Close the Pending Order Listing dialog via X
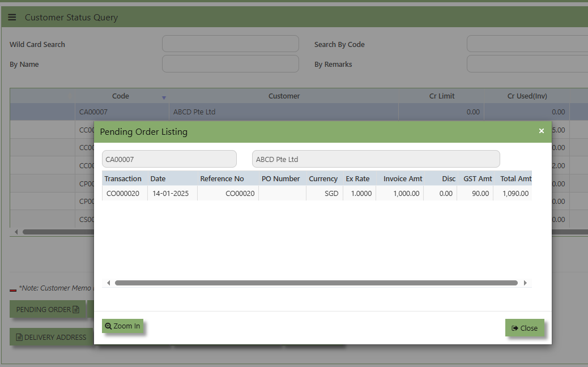 click(x=541, y=131)
